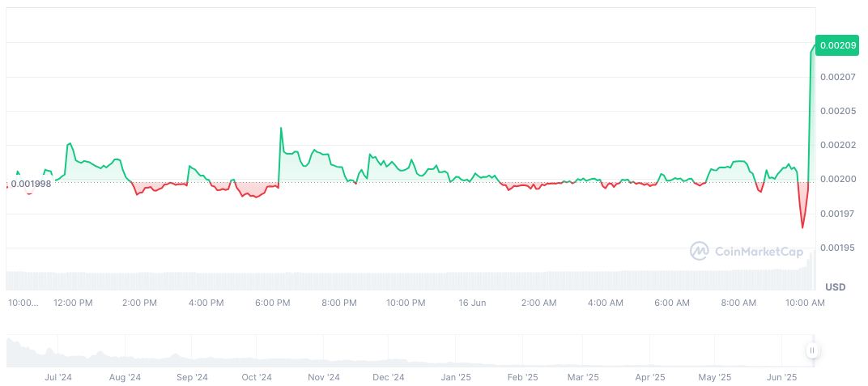The image size is (868, 386).
Task: Click the 6:00 PM time axis label
Action: pyautogui.click(x=272, y=303)
